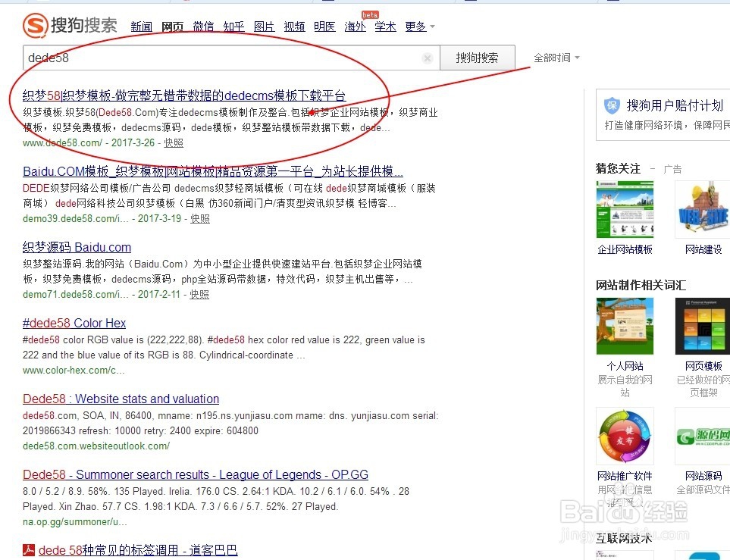Click the www.color-hex.com URL text

click(74, 371)
